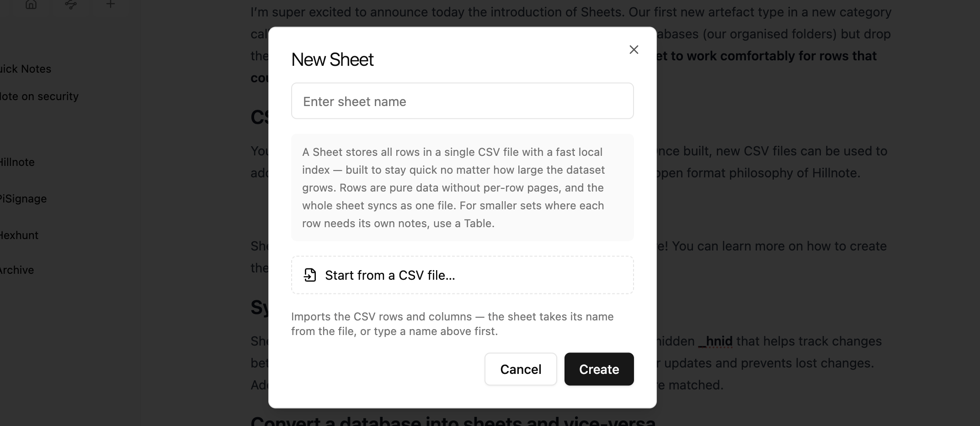Image resolution: width=980 pixels, height=426 pixels.
Task: Click the home icon in top bar
Action: tap(31, 5)
